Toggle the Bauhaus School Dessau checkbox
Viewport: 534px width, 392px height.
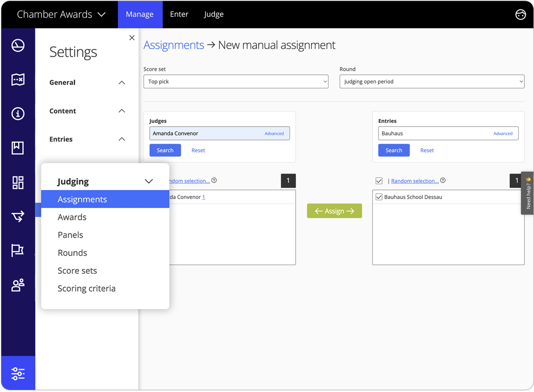379,197
